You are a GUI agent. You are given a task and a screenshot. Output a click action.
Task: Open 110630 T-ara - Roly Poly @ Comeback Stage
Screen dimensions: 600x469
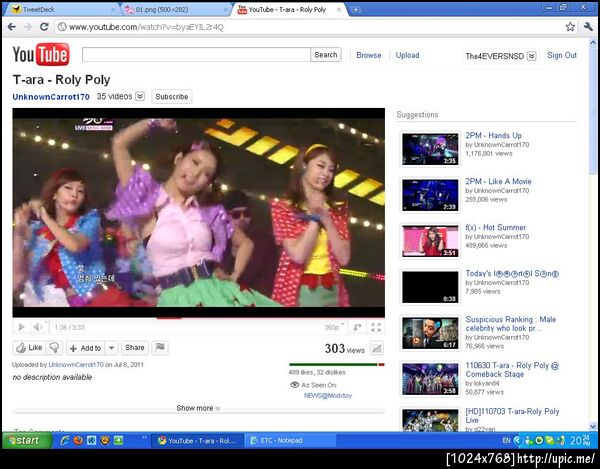(512, 370)
